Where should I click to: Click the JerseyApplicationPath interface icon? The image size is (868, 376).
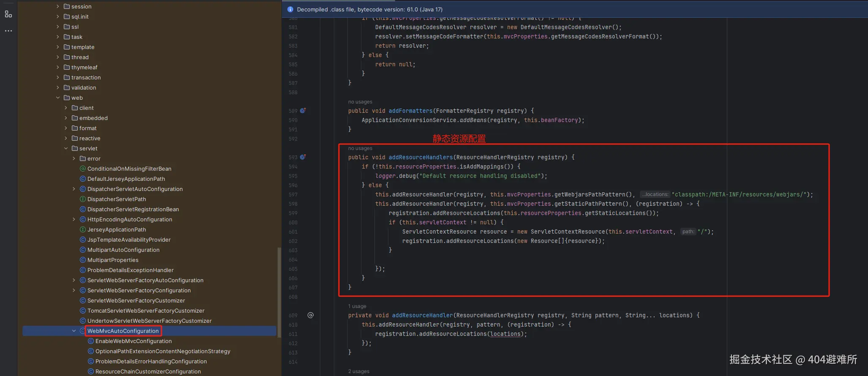click(83, 229)
